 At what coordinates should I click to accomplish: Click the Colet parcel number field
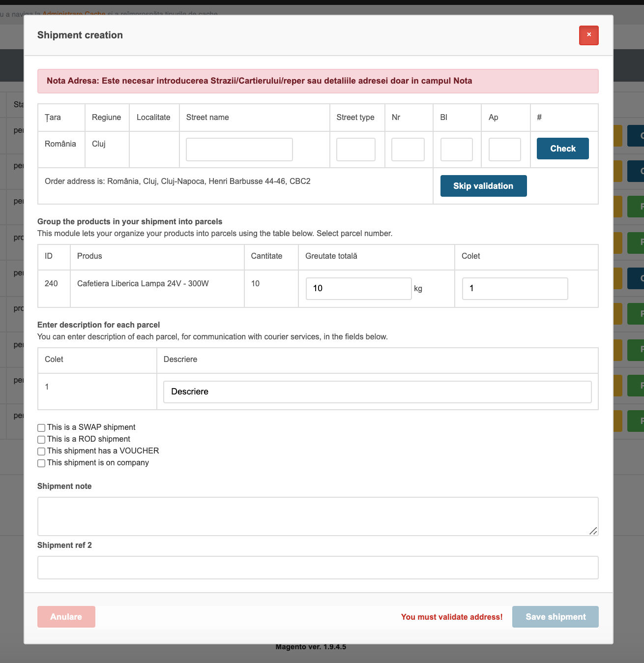(x=515, y=289)
